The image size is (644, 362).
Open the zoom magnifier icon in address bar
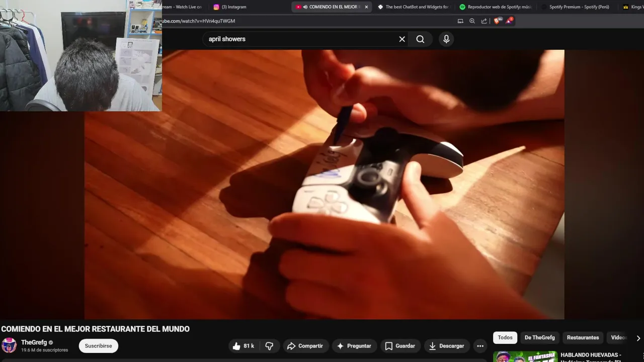(472, 21)
